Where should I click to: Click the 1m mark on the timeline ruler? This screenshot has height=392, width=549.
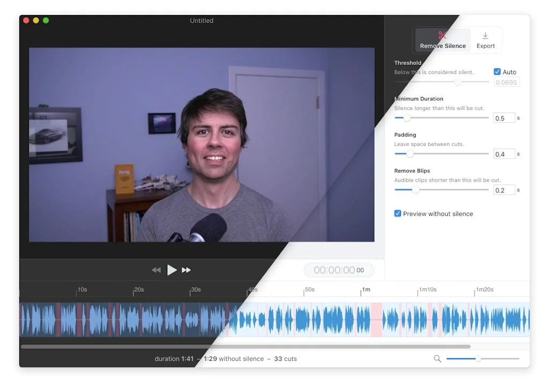click(x=365, y=290)
